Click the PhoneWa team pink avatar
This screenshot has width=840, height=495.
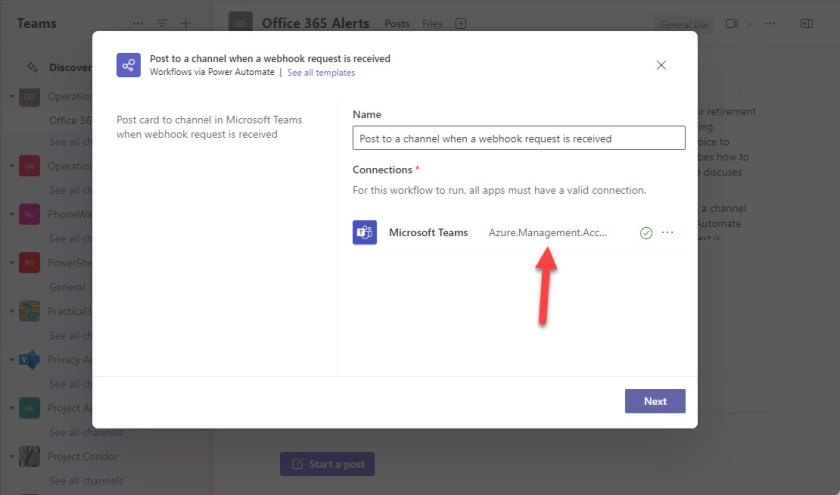pyautogui.click(x=29, y=214)
